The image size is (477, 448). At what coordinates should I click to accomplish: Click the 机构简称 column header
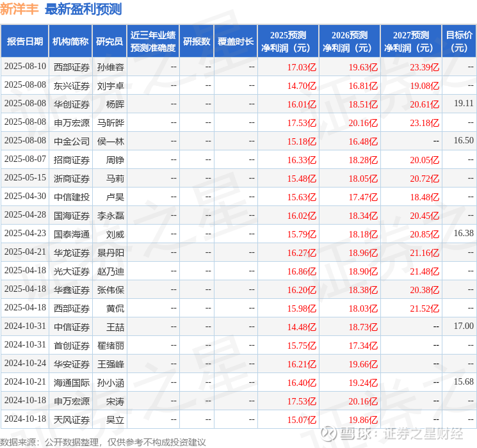click(x=70, y=42)
